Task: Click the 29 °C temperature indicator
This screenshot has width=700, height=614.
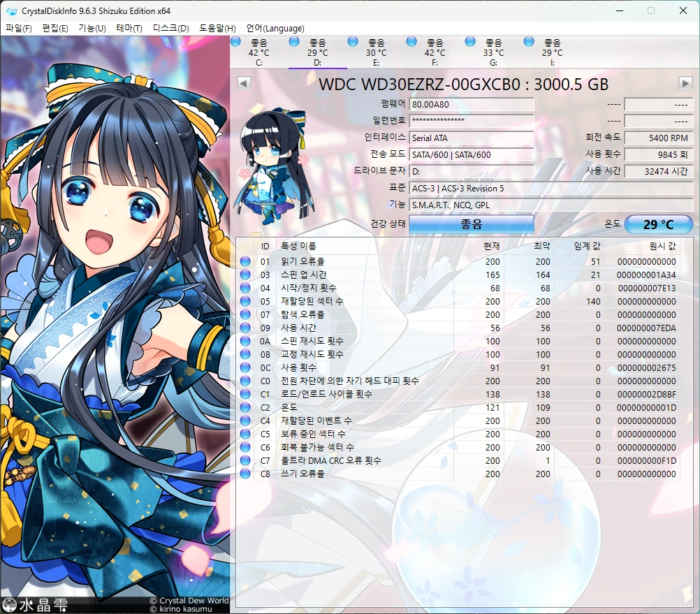Action: [x=658, y=224]
